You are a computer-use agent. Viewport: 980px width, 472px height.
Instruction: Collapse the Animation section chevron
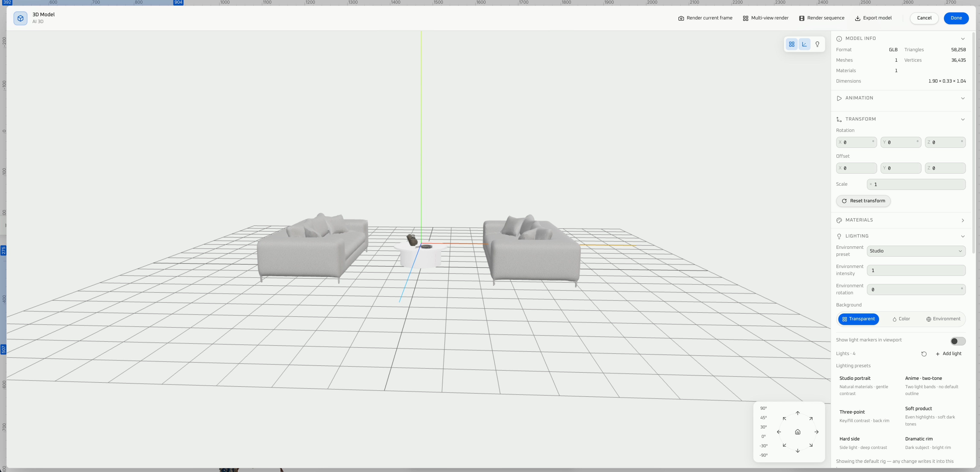(x=962, y=98)
